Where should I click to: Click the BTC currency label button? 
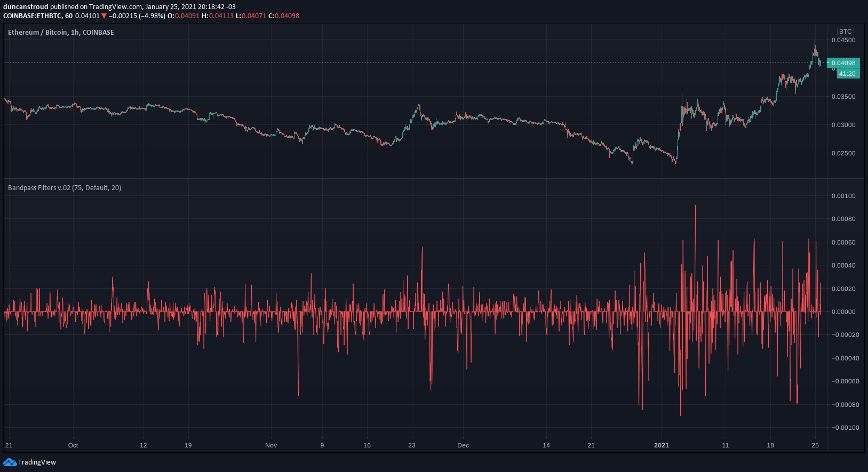[x=845, y=32]
